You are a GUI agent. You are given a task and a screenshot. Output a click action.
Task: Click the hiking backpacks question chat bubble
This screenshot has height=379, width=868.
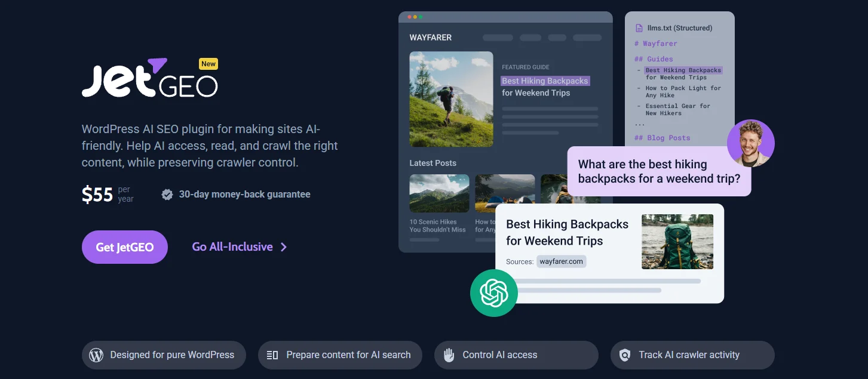pos(659,171)
